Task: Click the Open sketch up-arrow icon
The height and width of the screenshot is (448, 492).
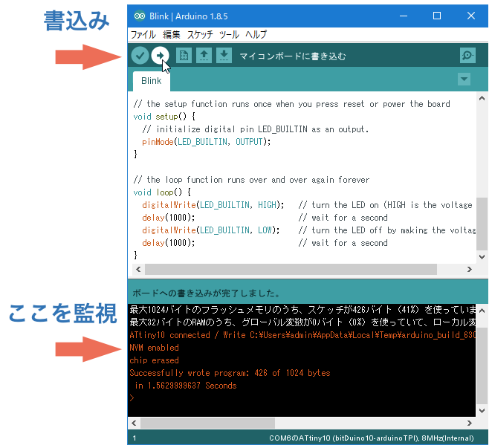Action: pos(204,56)
